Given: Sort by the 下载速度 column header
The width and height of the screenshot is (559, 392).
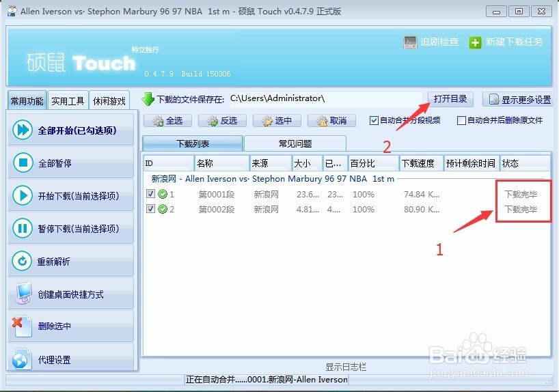Looking at the screenshot, I should [422, 163].
